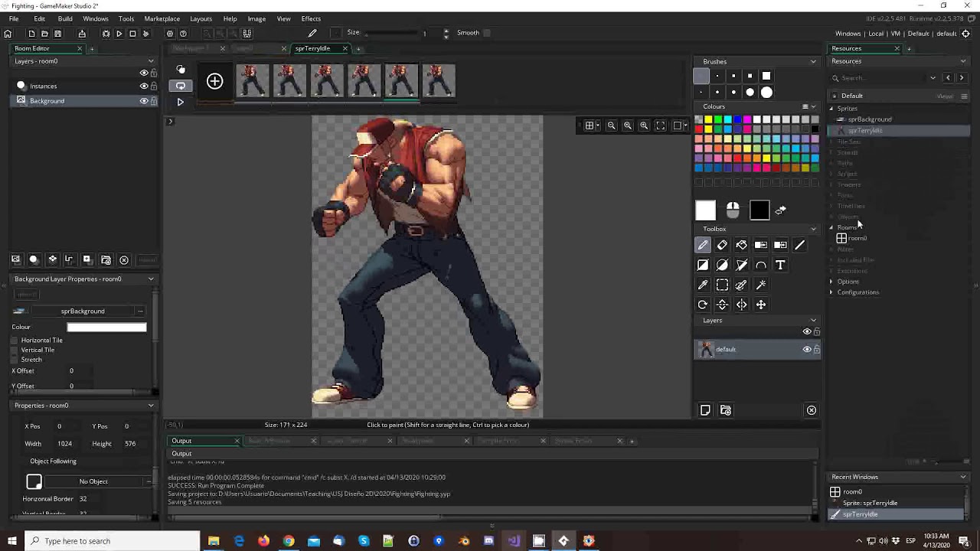
Task: Click the Rotate brush tool
Action: [x=703, y=305]
